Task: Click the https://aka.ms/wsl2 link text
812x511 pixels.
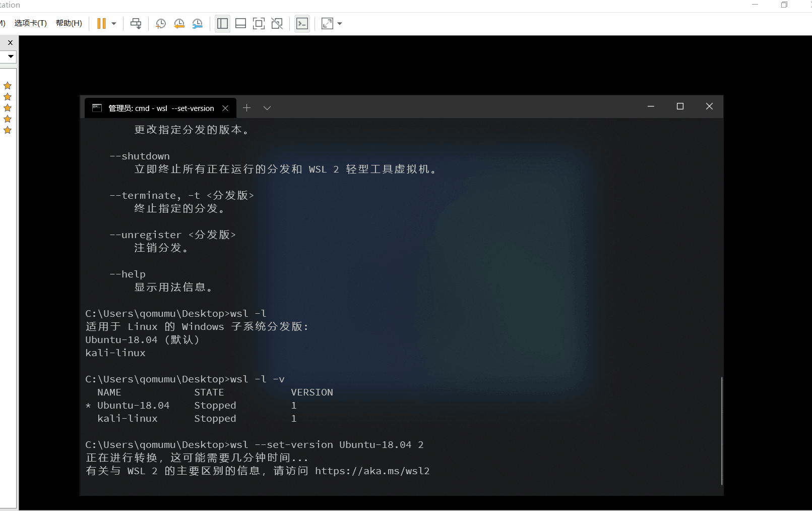Action: point(372,471)
